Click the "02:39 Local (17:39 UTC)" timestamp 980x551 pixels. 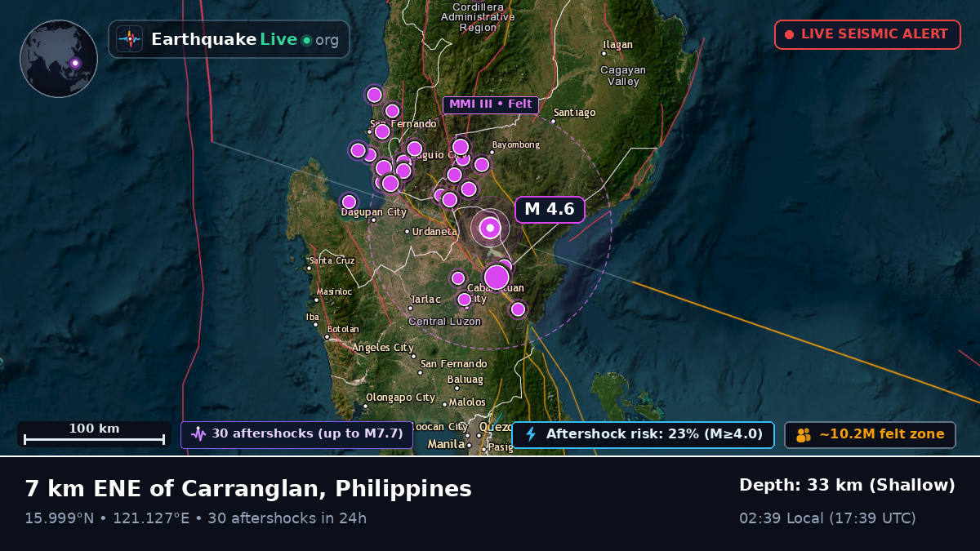[x=827, y=518]
